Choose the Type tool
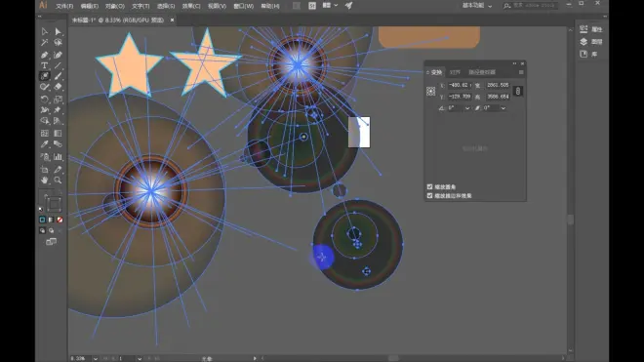This screenshot has width=644, height=362. pyautogui.click(x=44, y=65)
